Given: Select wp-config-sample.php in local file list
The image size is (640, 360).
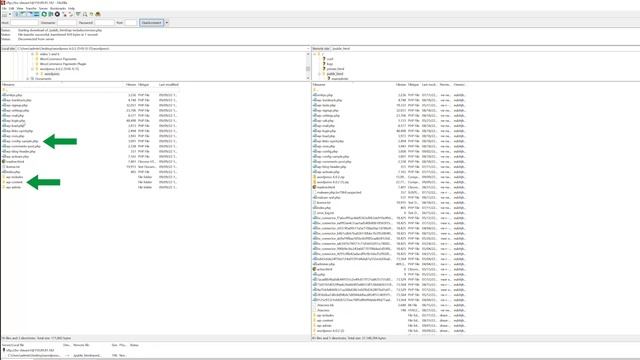Looking at the screenshot, I should [x=22, y=141].
